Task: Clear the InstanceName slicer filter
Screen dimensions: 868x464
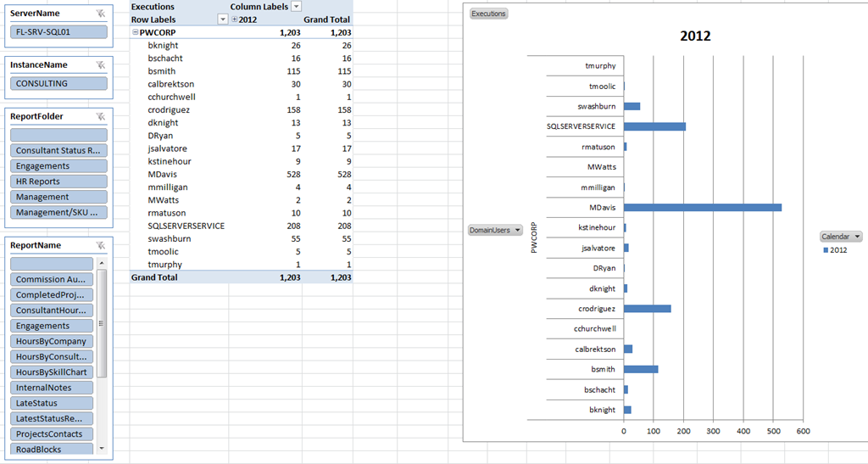Action: 101,65
